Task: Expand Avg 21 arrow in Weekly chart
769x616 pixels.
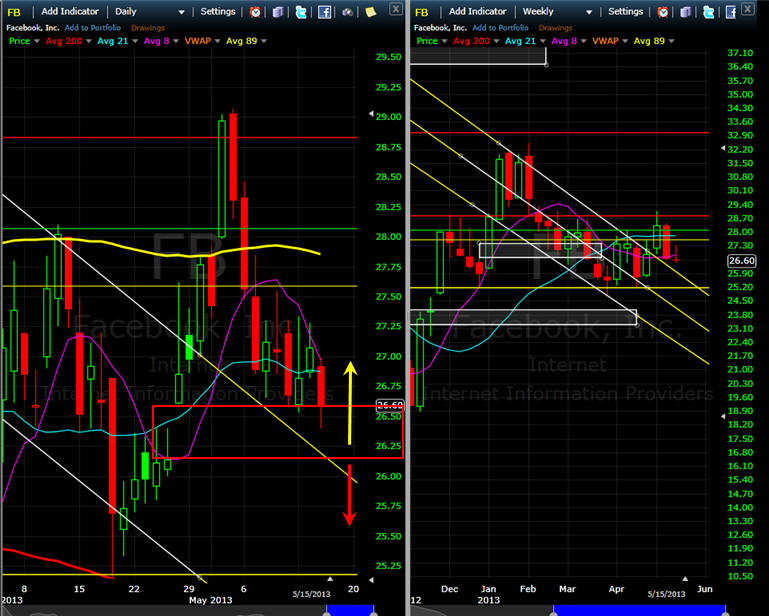Action: coord(542,41)
